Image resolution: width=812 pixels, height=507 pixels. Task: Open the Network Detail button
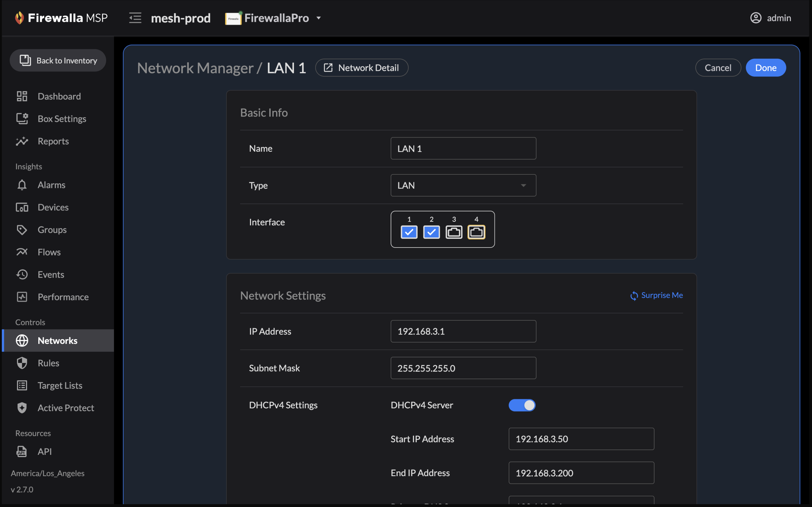361,68
